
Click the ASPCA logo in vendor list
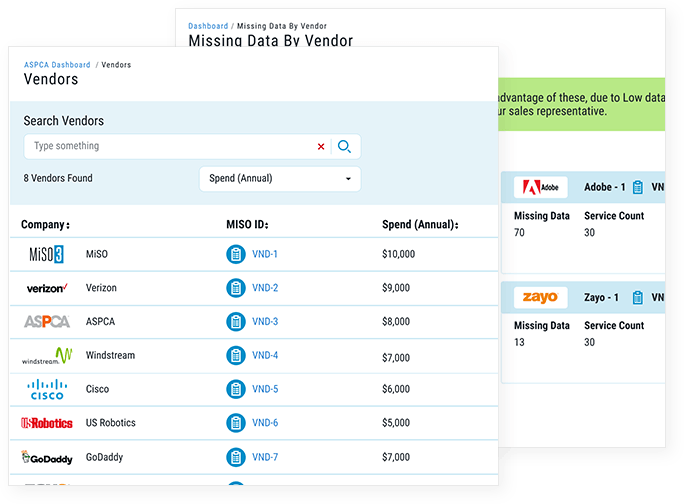[47, 322]
